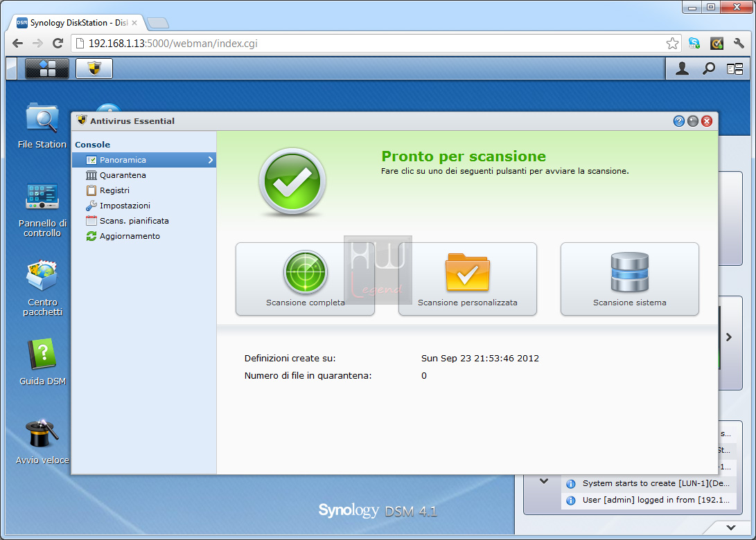756x540 pixels.
Task: Close the Synology DiskStation tab
Action: click(x=134, y=23)
